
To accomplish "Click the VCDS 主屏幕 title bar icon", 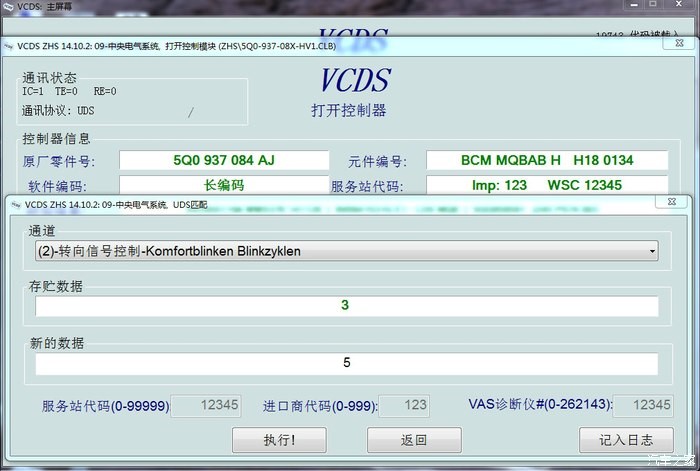I will point(8,7).
